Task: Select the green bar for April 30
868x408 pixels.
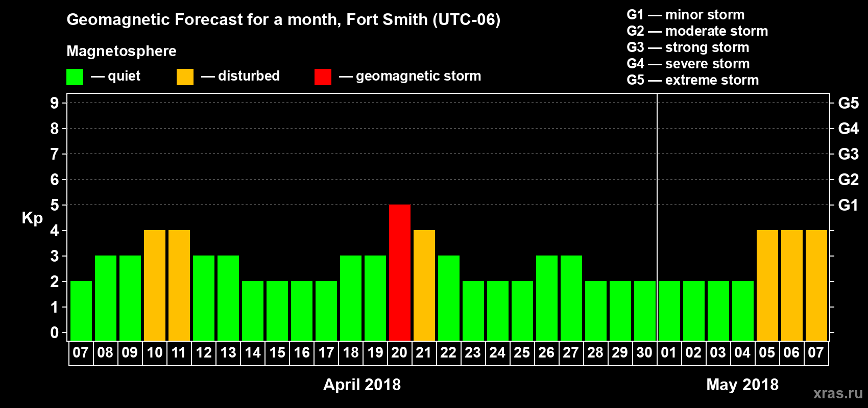Action: point(645,311)
